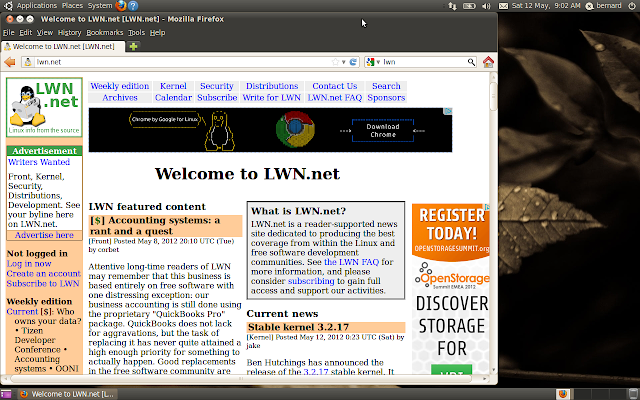The width and height of the screenshot is (640, 400).
Task: Click the clock showing Sat 12 May
Action: coord(546,6)
